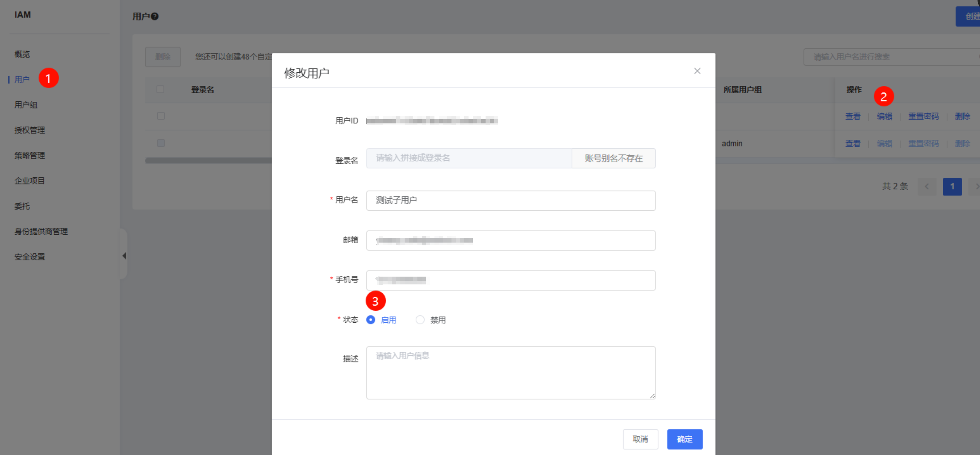
Task: Click the 取消 button in the dialog
Action: (640, 439)
